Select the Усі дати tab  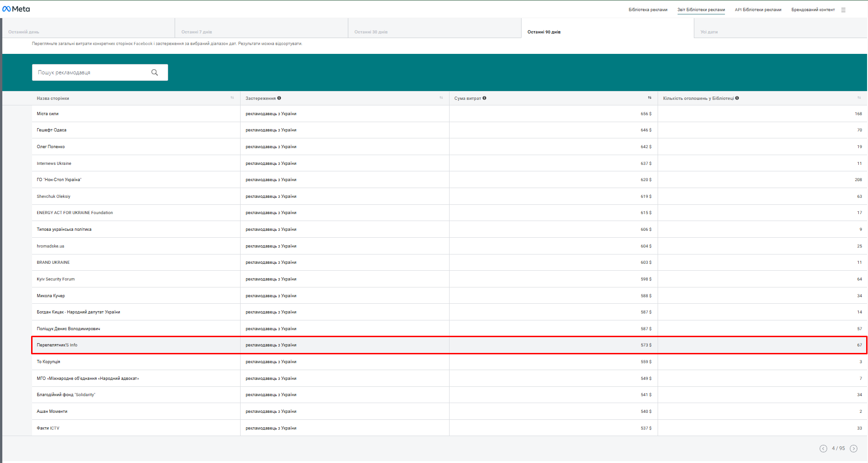tap(709, 32)
